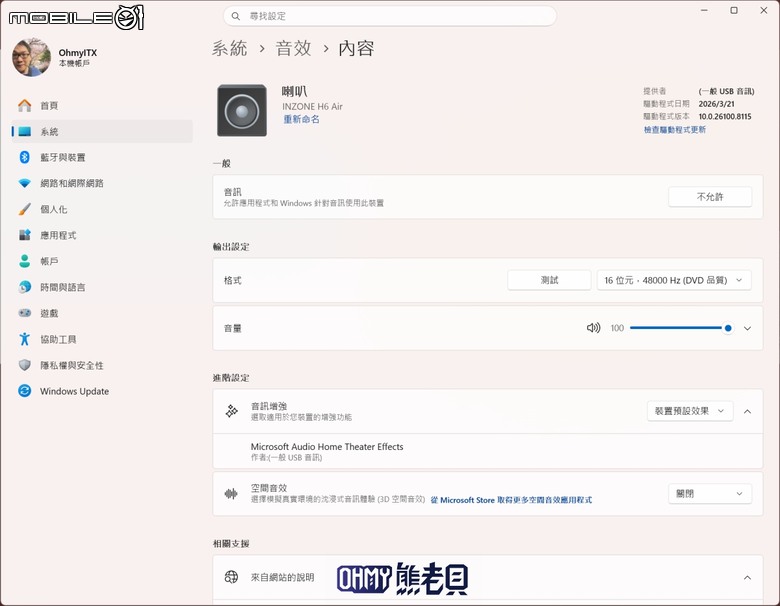Select 應用程式 in the sidebar
This screenshot has width=780, height=606.
[102, 235]
